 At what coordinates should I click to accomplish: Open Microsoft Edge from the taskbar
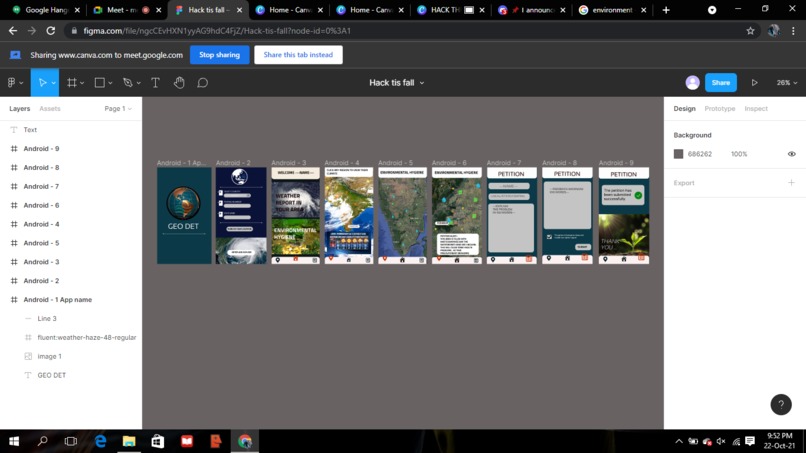click(100, 441)
